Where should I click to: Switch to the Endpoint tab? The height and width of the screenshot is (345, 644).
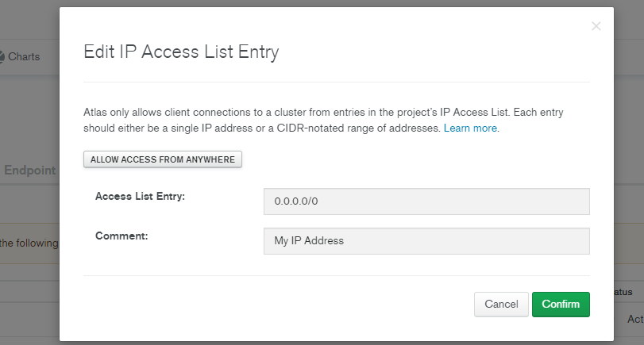click(x=29, y=171)
